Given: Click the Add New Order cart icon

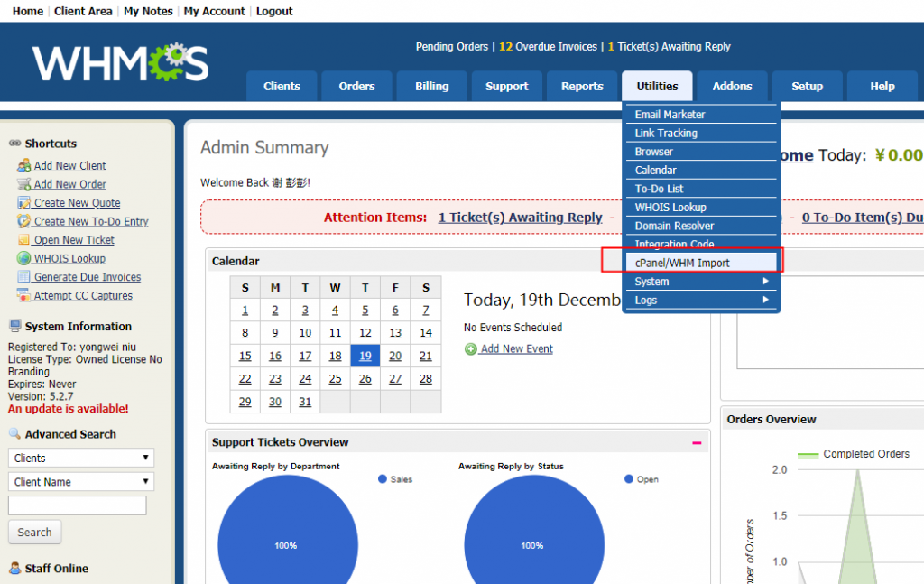Looking at the screenshot, I should pyautogui.click(x=23, y=184).
